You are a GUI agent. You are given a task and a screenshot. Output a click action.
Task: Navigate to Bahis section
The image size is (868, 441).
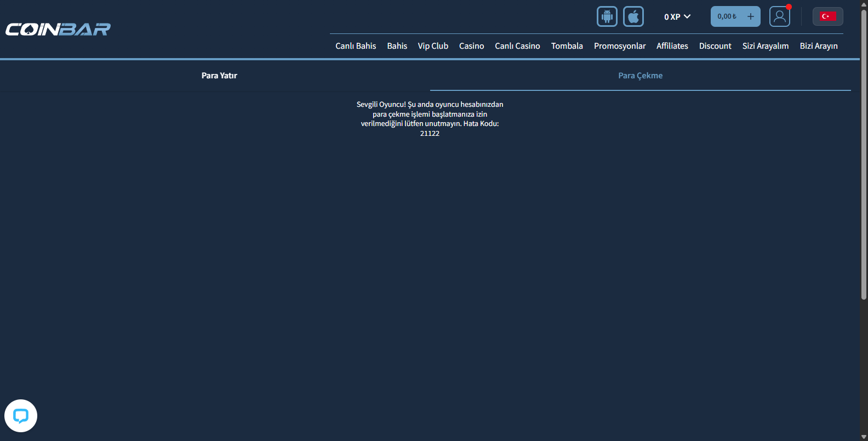[x=397, y=46]
